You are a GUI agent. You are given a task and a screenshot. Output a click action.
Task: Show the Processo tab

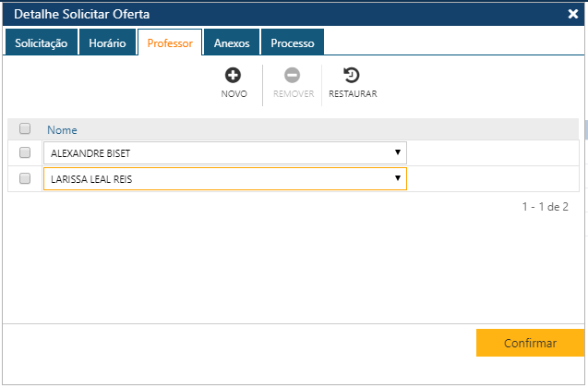click(x=292, y=42)
